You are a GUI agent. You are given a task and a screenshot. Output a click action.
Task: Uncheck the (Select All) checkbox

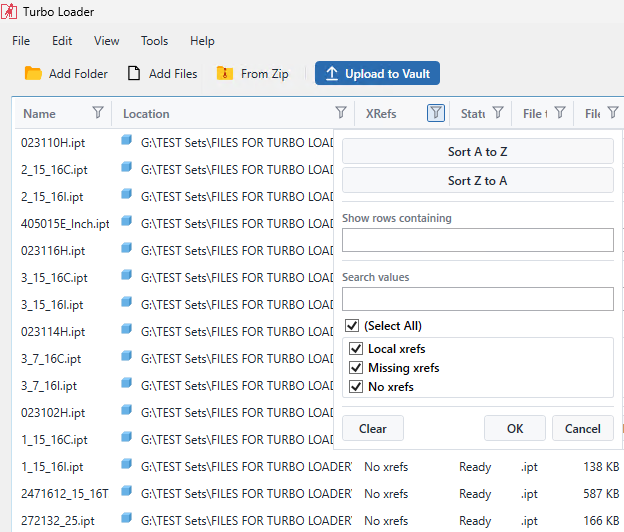pyautogui.click(x=352, y=325)
